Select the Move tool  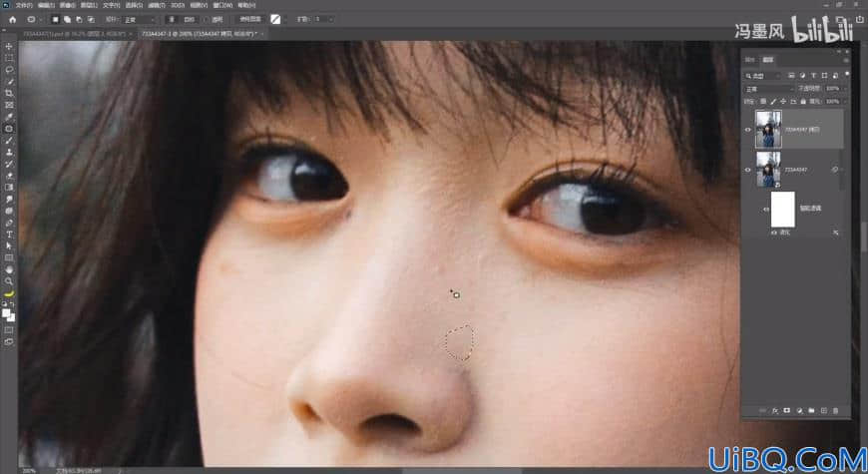coord(9,47)
